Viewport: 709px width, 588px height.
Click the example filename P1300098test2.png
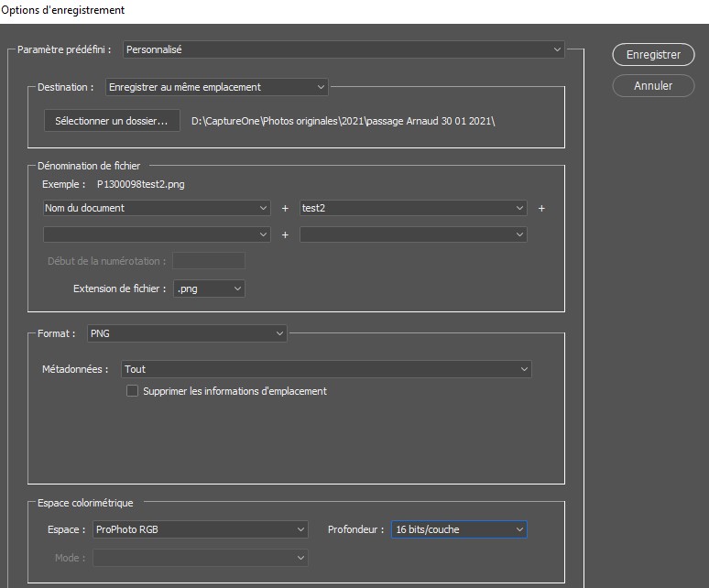[141, 184]
